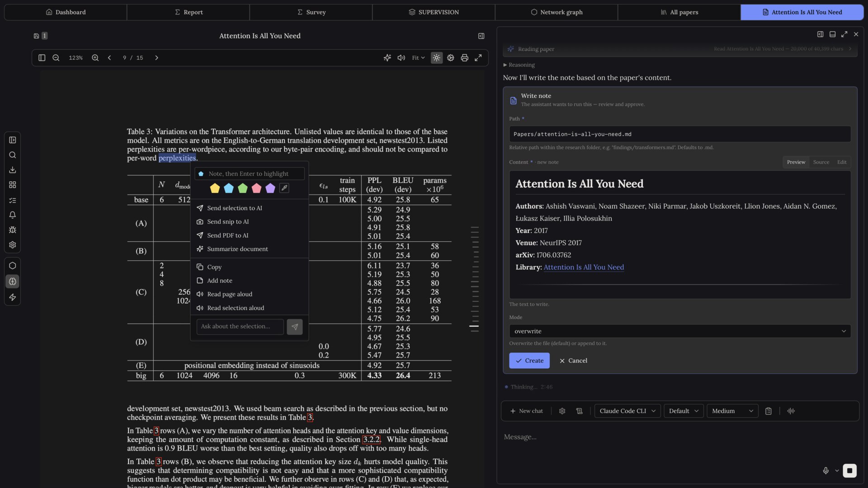Open the overwrite Mode dropdown

tap(680, 331)
